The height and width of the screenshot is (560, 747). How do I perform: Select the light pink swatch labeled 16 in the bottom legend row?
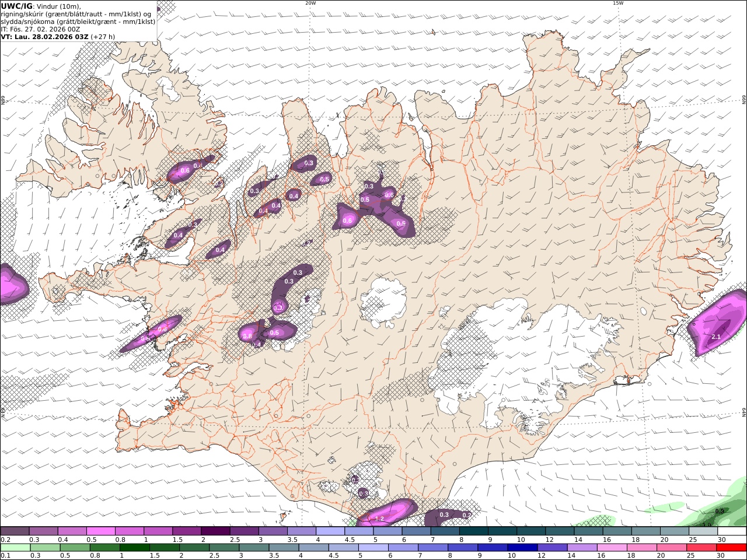click(611, 547)
